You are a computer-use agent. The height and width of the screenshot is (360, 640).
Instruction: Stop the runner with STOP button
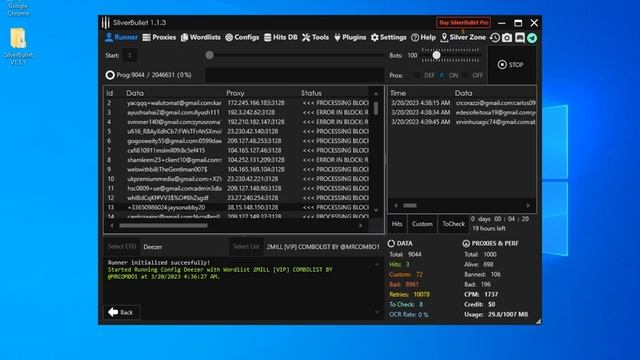511,64
